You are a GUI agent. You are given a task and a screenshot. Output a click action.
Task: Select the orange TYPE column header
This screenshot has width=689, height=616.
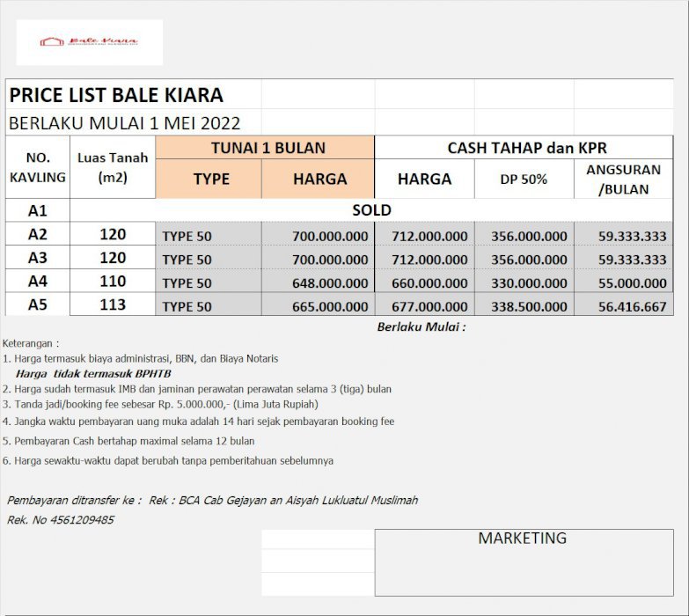(x=210, y=180)
